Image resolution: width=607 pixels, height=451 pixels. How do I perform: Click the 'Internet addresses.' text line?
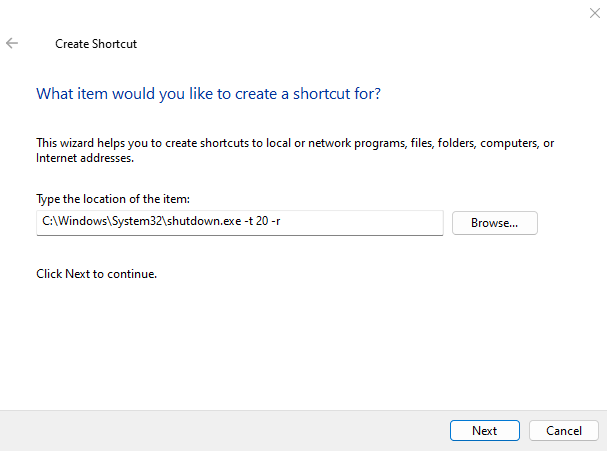pos(85,158)
